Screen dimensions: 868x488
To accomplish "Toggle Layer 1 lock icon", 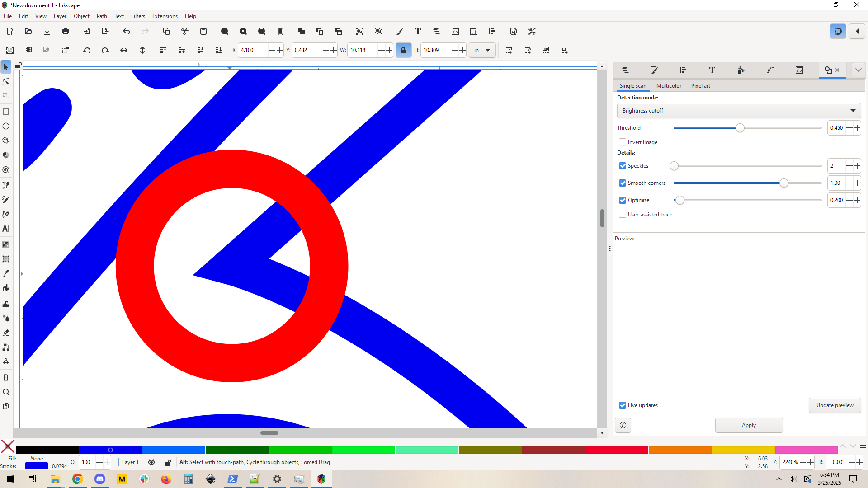I will pyautogui.click(x=168, y=462).
